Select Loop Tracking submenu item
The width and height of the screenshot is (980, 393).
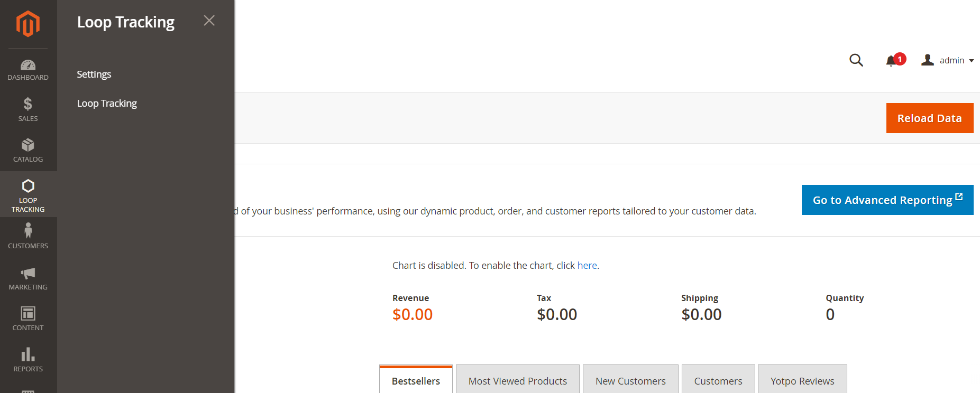(107, 104)
